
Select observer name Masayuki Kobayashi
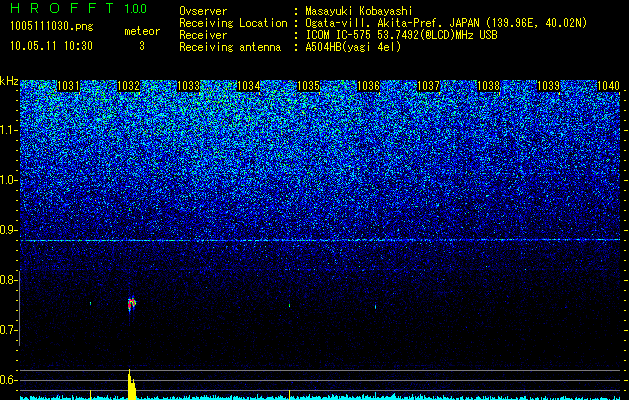pos(359,12)
